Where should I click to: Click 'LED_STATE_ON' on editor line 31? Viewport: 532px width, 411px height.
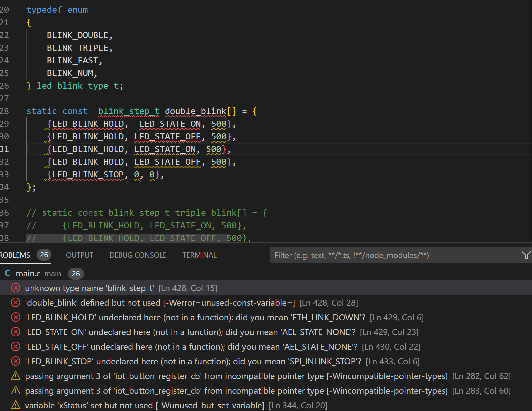[x=165, y=149]
